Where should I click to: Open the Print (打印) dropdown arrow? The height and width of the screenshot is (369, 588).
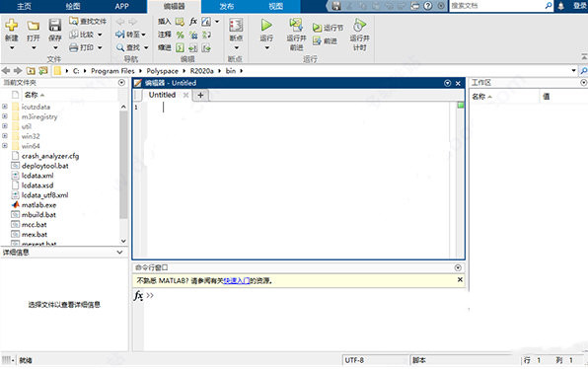[100, 47]
